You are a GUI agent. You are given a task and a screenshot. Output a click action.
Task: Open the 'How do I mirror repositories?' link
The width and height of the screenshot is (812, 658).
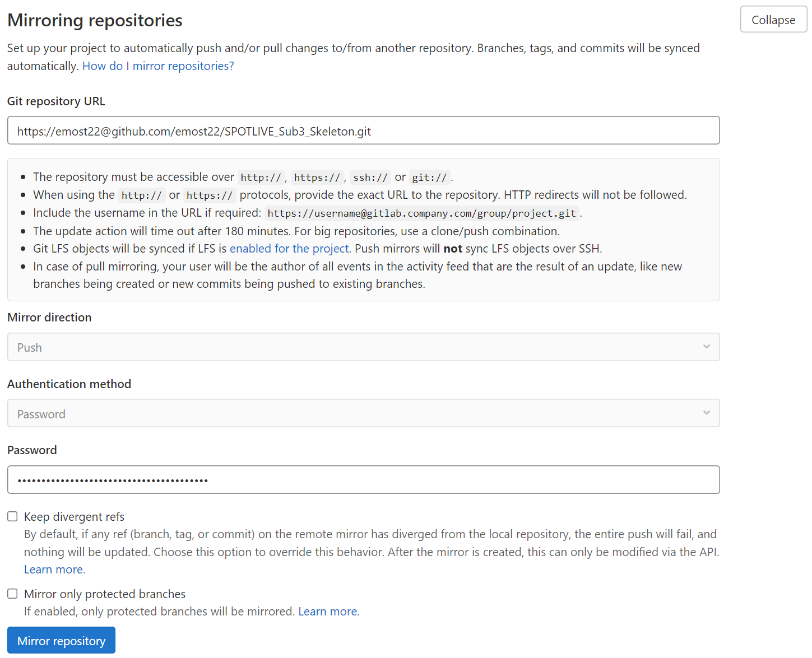tap(158, 66)
